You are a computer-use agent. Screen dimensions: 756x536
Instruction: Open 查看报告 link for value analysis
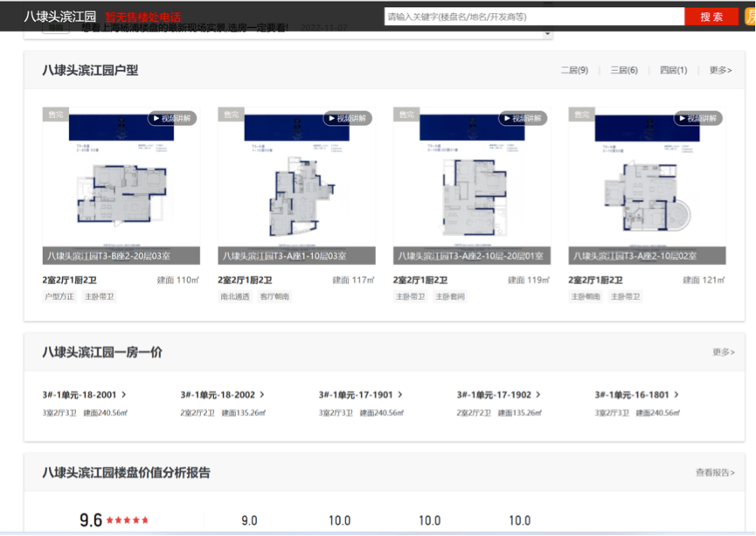(715, 472)
